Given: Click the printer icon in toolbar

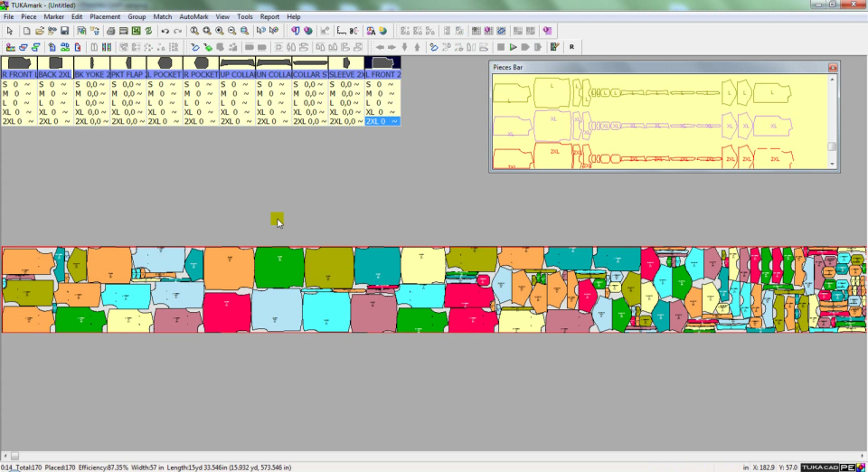Looking at the screenshot, I should 110,31.
